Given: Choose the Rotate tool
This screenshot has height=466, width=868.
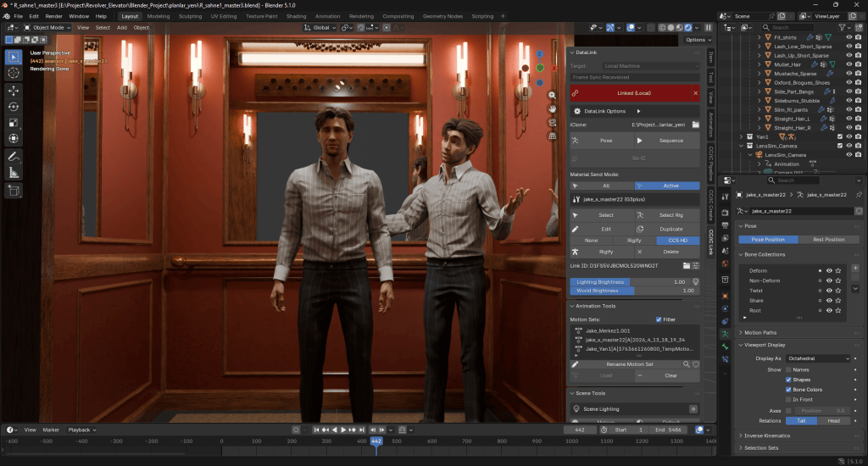Looking at the screenshot, I should coord(14,106).
